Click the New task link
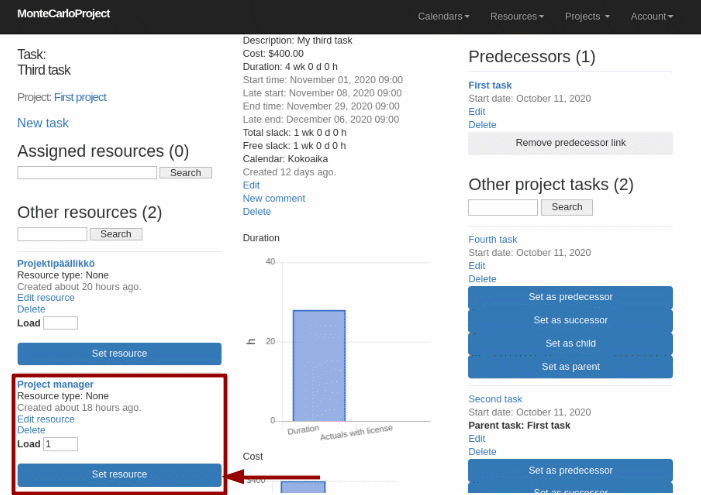Image resolution: width=701 pixels, height=495 pixels. [43, 123]
